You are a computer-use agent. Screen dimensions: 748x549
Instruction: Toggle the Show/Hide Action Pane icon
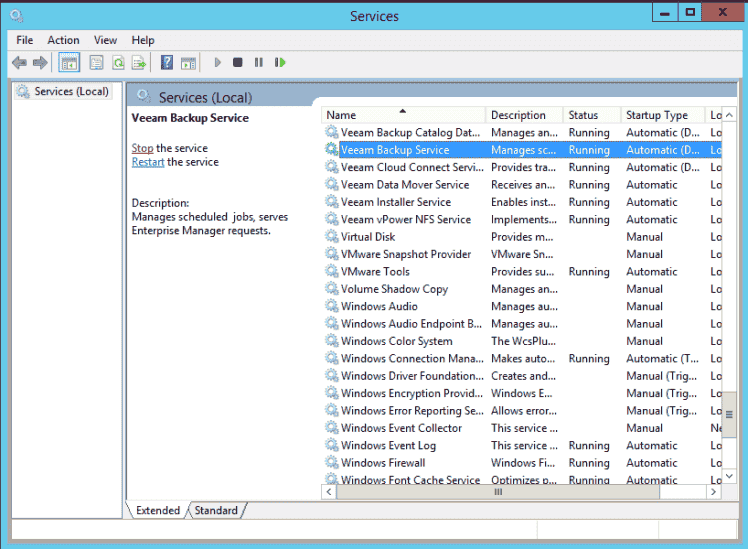(x=188, y=62)
